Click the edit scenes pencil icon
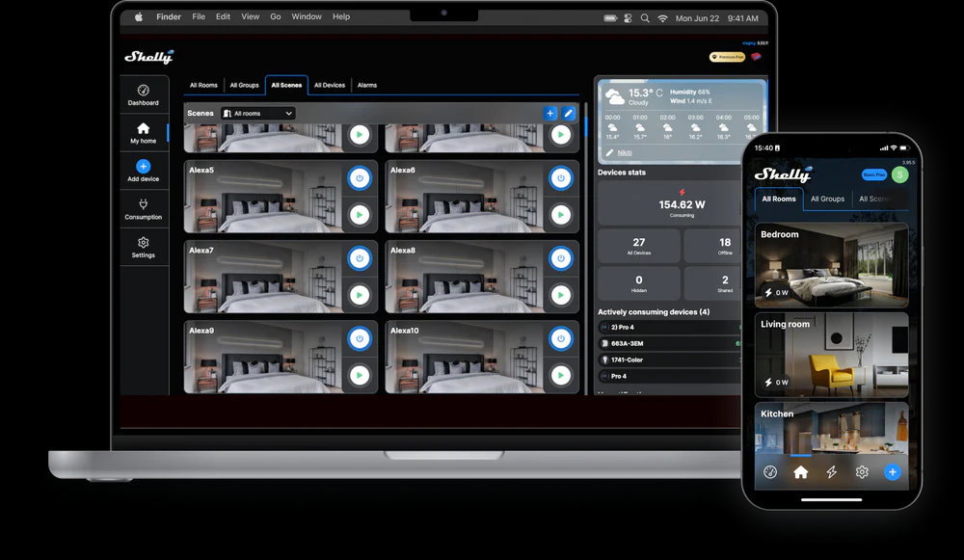Screen dimensions: 964x560 click(x=569, y=113)
